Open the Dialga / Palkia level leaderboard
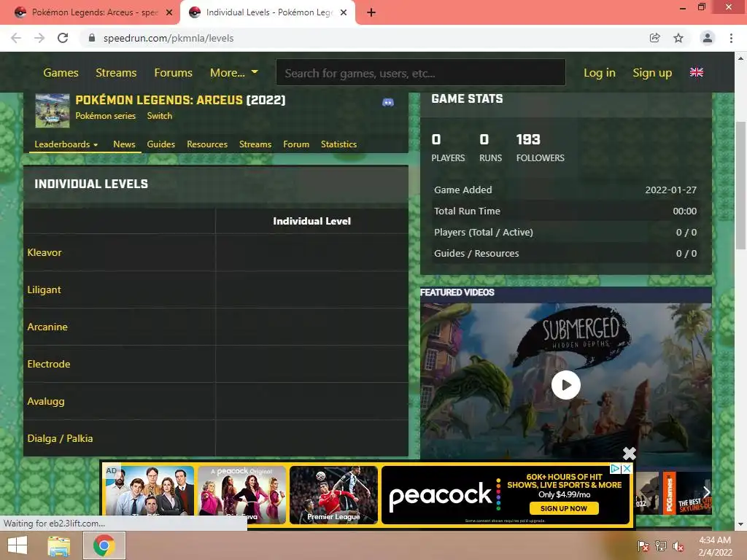Screen dimensions: 747x560 pyautogui.click(x=60, y=438)
